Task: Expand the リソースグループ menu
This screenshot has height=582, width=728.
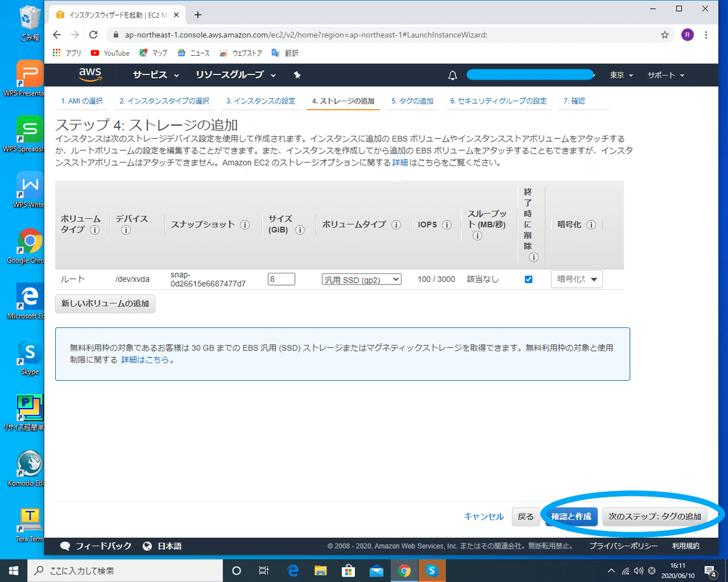Action: (x=236, y=75)
